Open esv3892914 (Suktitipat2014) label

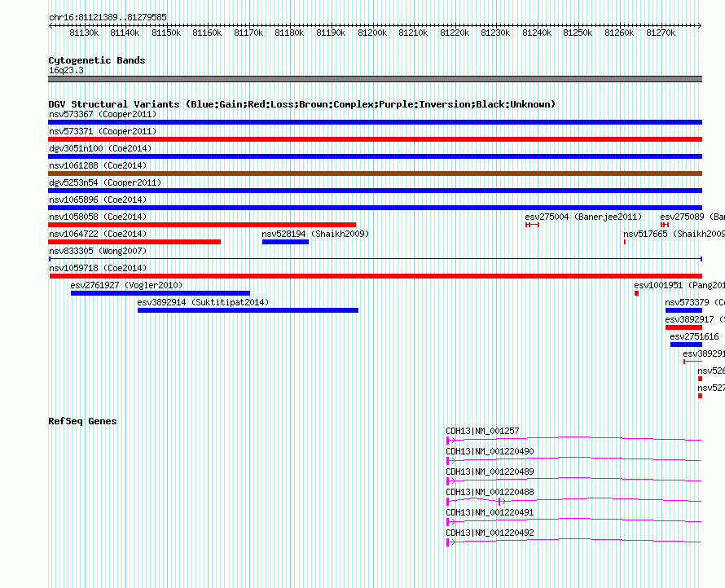coord(203,302)
